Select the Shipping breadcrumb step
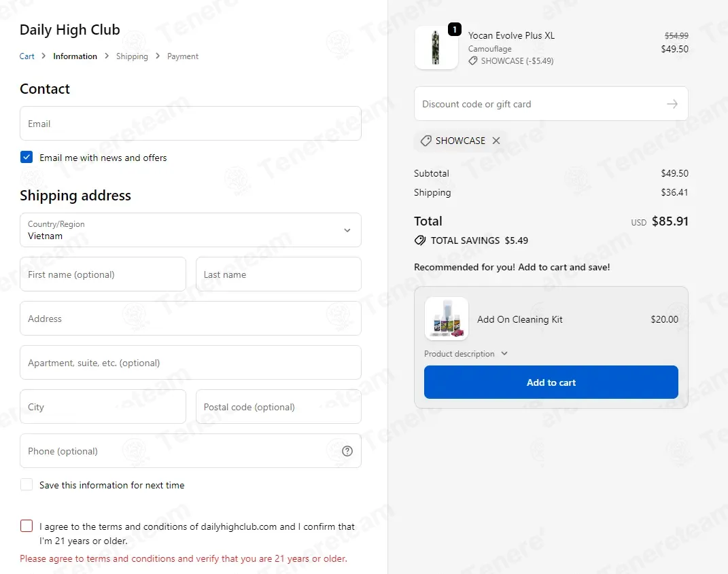728x574 pixels. pos(132,56)
